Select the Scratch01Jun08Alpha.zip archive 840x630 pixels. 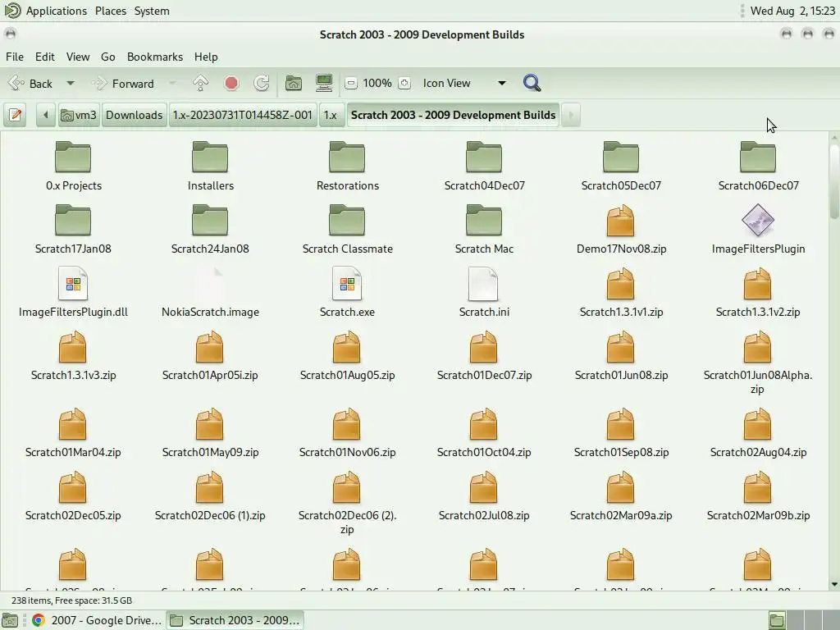(757, 363)
